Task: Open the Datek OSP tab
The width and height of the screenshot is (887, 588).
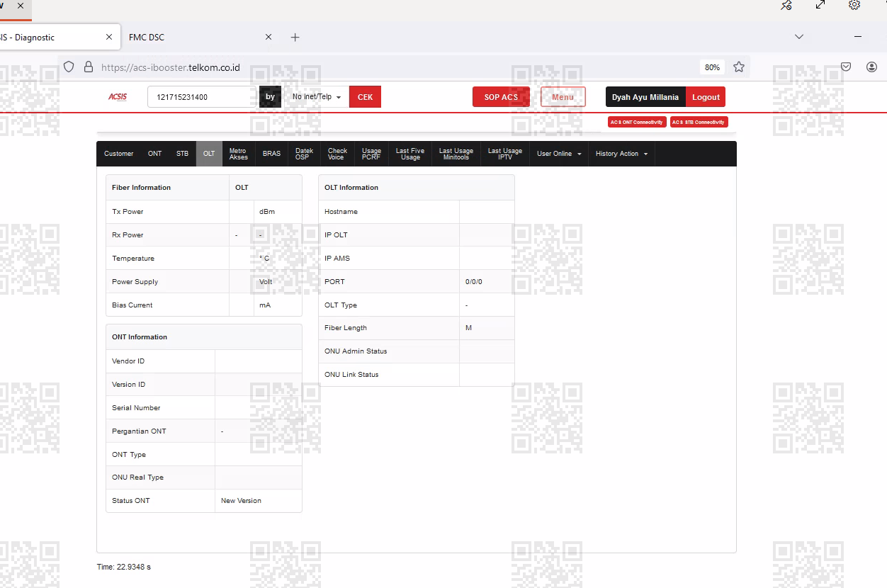Action: point(304,154)
